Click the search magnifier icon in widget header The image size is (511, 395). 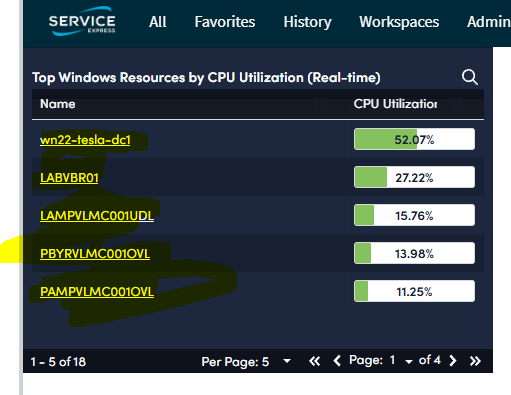click(x=470, y=77)
